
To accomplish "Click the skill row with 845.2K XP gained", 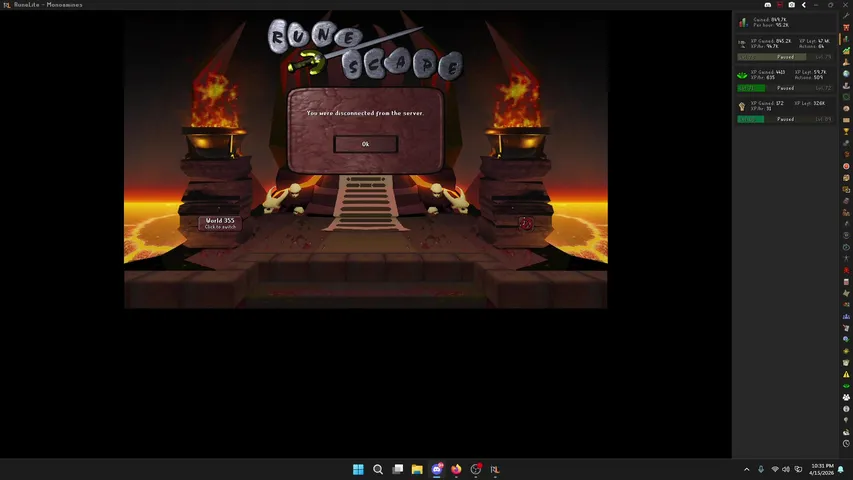I will (x=785, y=48).
